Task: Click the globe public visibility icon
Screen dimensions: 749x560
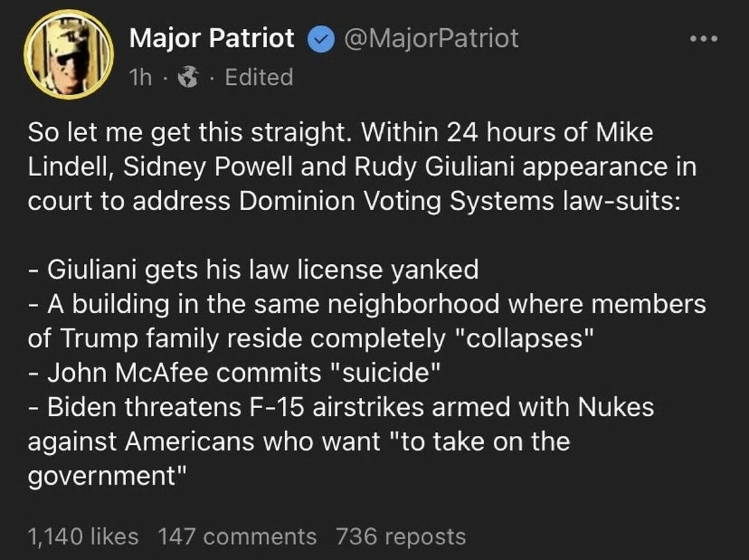Action: coord(187,77)
